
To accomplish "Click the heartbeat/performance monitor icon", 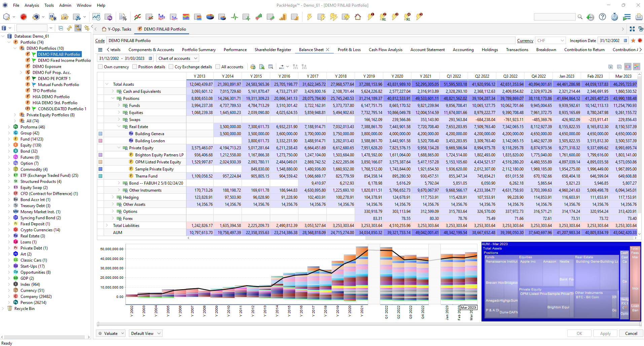I will 235,16.
